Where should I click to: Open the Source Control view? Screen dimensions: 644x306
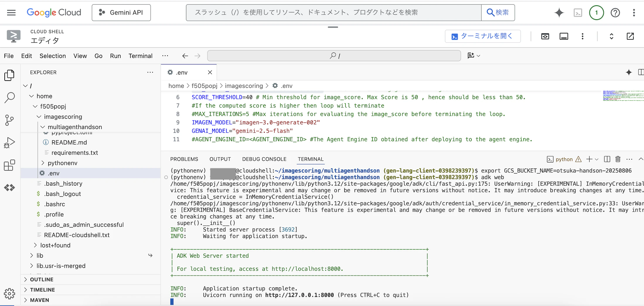pyautogui.click(x=10, y=120)
